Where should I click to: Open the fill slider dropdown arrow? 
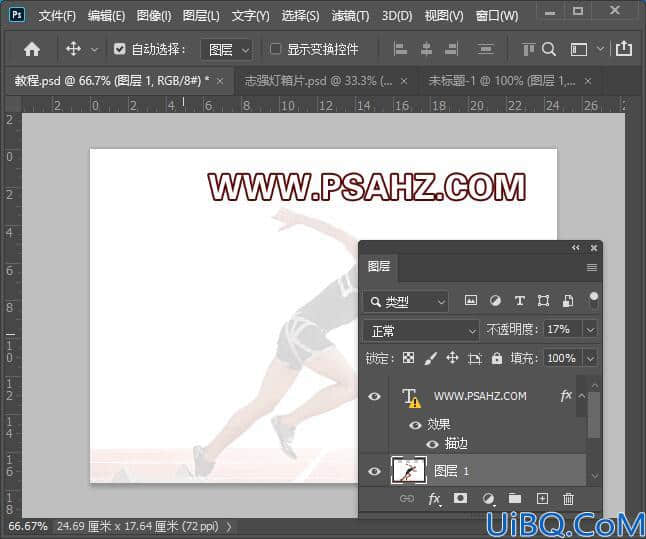coord(590,359)
